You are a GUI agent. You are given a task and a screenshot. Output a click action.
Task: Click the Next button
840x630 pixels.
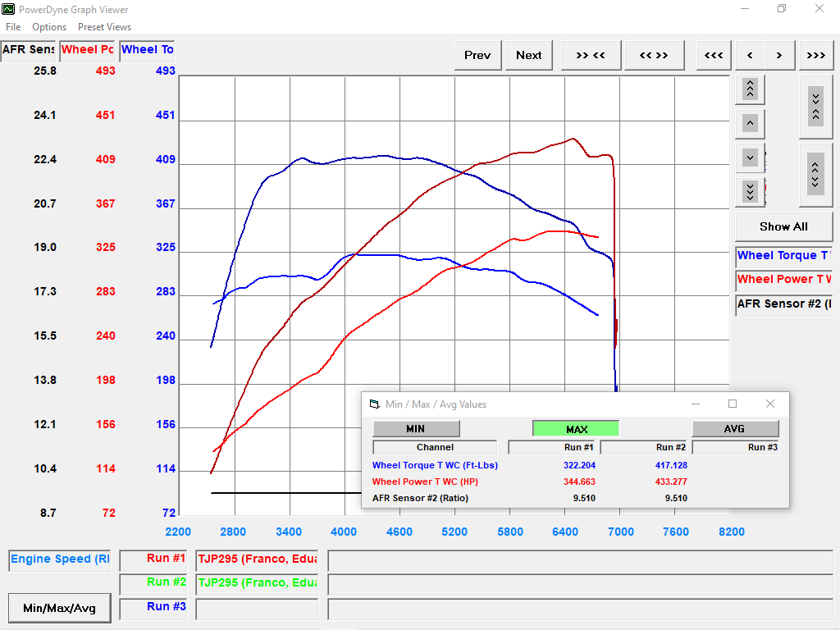529,55
